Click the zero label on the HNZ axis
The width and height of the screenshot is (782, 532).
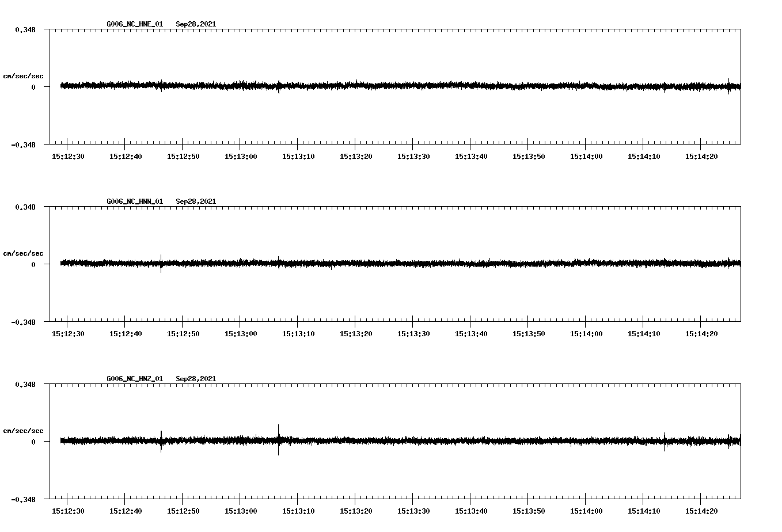33,442
